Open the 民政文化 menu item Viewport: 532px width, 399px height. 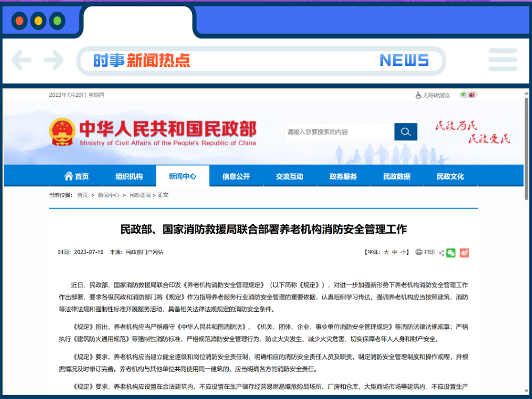pyautogui.click(x=451, y=177)
